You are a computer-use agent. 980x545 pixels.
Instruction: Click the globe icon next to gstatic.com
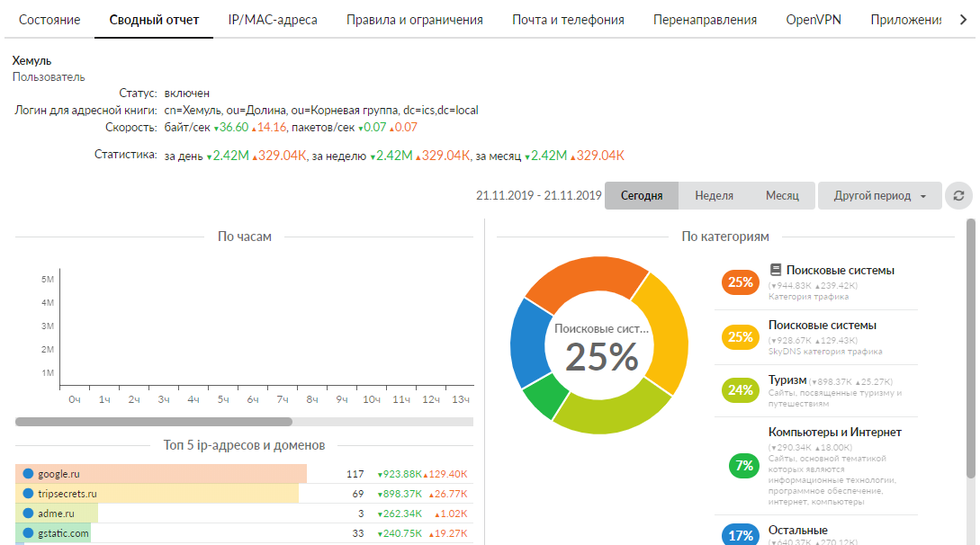[x=27, y=533]
